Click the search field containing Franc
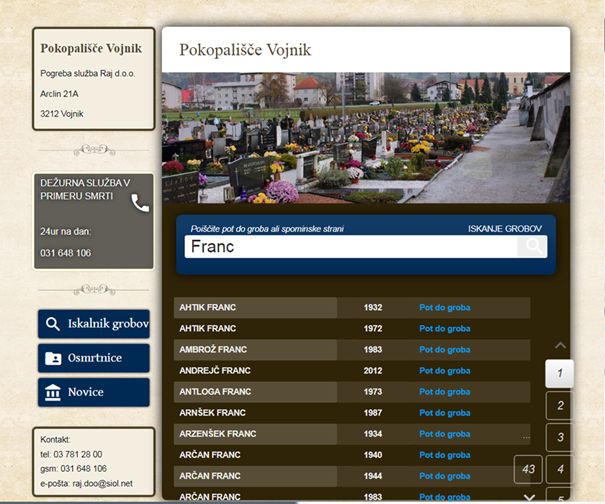 [350, 246]
